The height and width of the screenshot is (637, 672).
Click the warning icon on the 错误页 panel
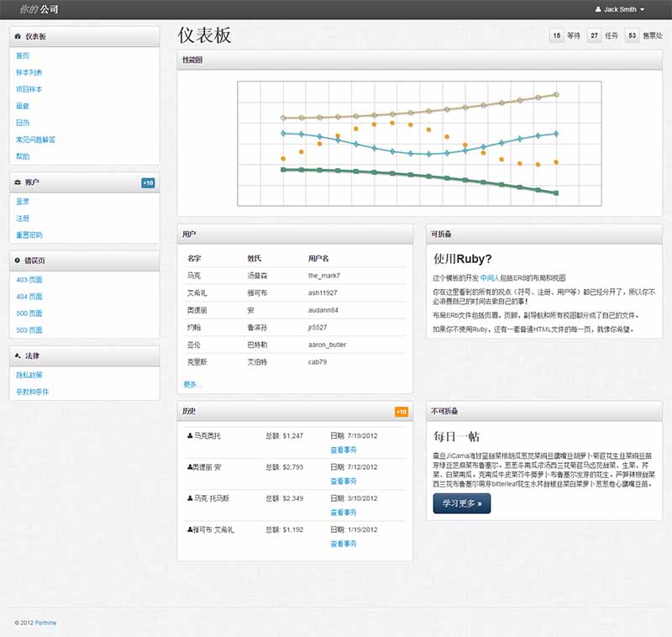(18, 261)
